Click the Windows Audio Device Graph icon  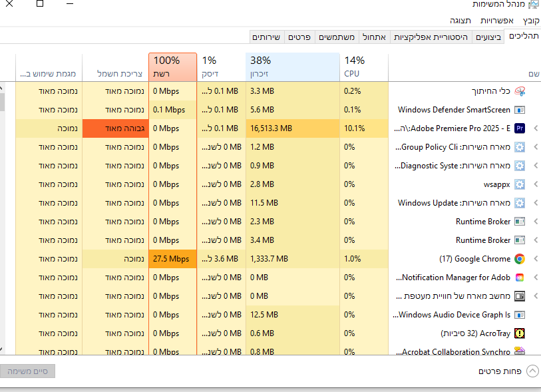click(520, 315)
